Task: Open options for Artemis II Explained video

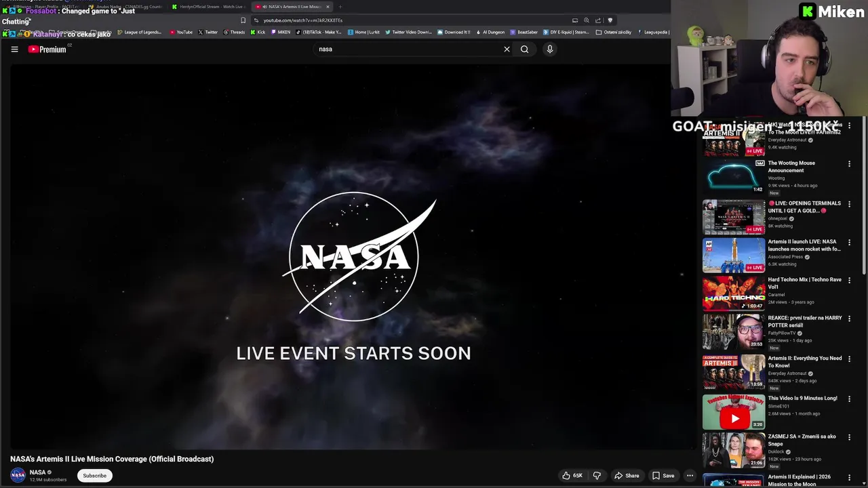Action: click(849, 477)
